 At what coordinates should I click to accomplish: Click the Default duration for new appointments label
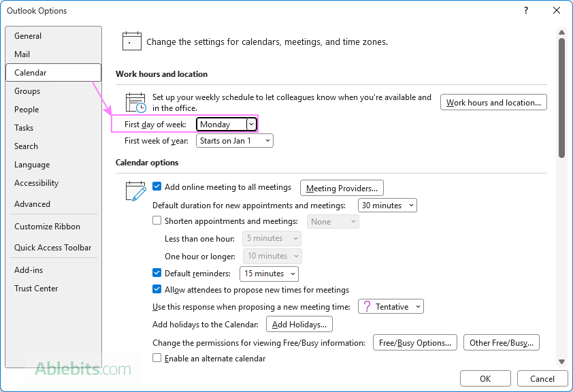249,206
